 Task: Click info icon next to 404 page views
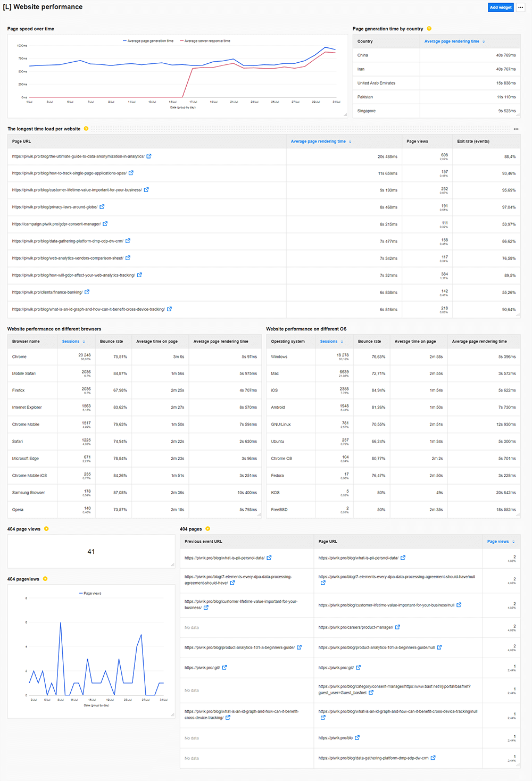pos(46,529)
